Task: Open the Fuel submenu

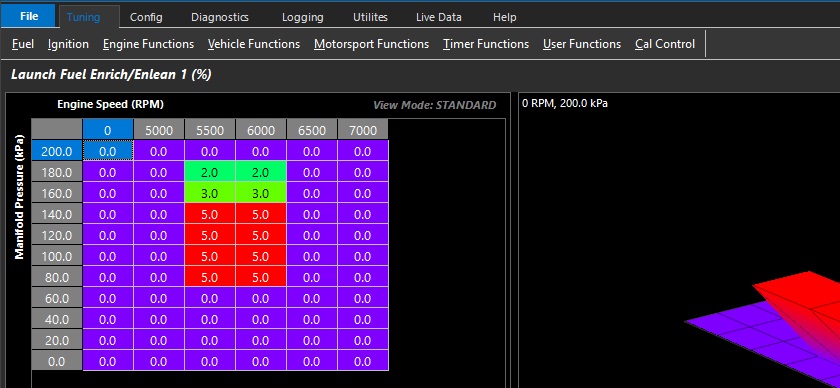Action: pyautogui.click(x=23, y=44)
